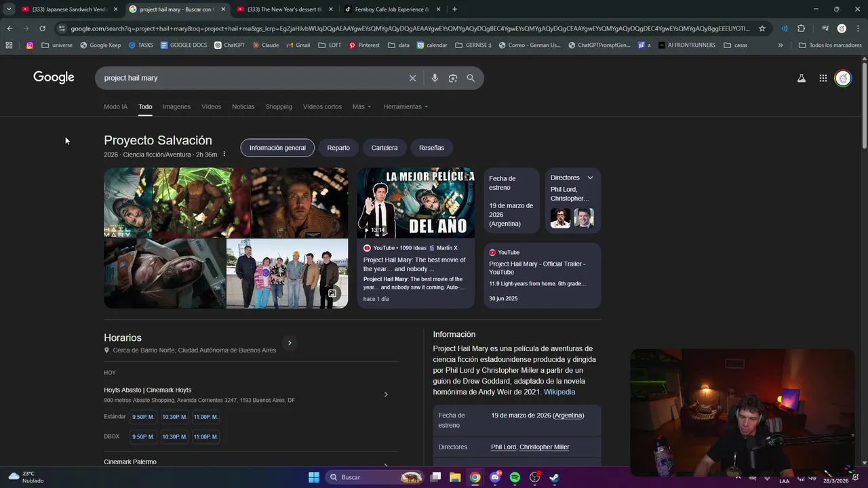Click the magnifying glass search icon

[x=471, y=78]
